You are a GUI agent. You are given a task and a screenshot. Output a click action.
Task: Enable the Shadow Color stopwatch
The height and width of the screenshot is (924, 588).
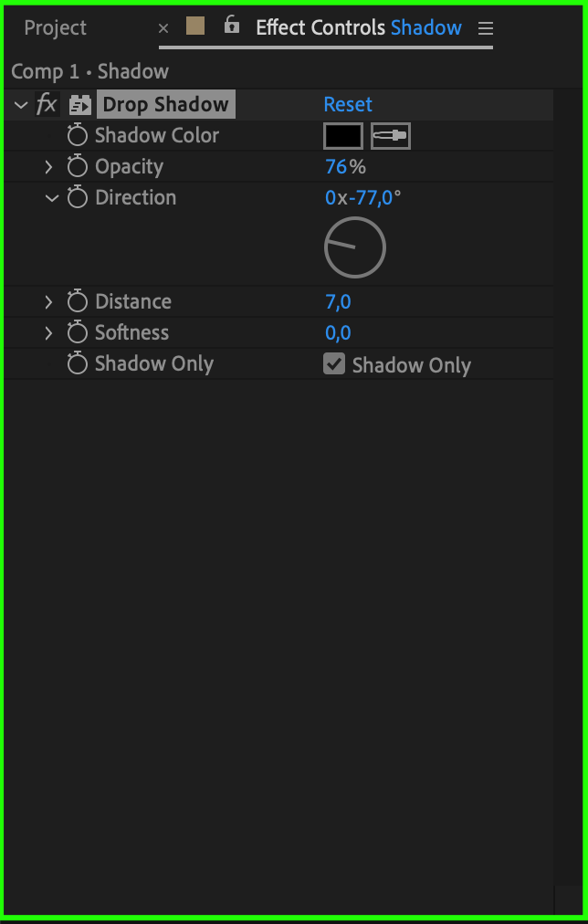[x=78, y=135]
